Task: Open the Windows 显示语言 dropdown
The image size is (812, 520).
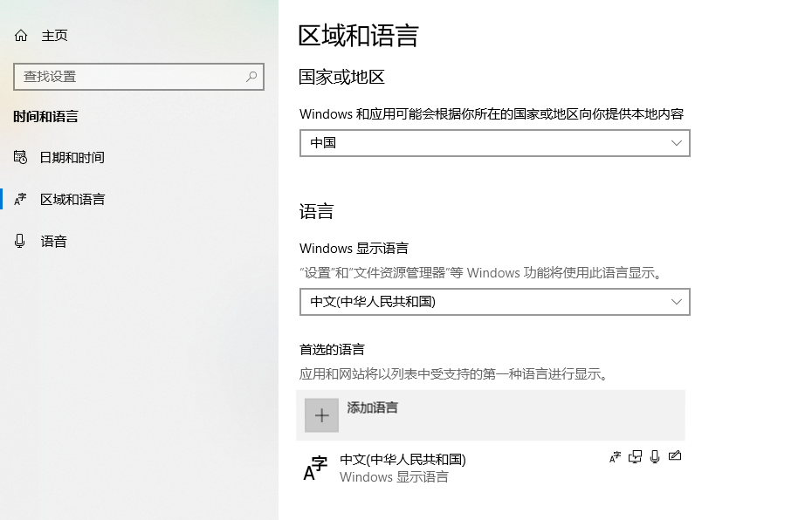Action: 494,301
